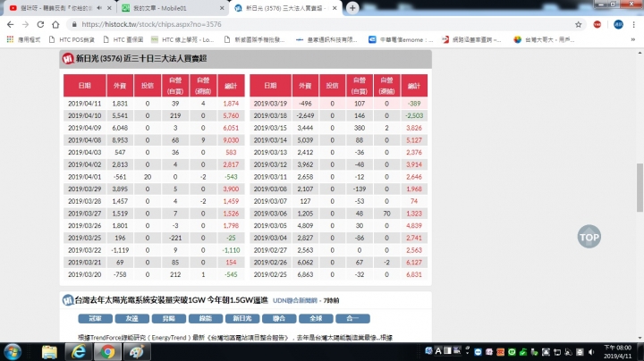
Task: Open the 中華電信emome bookmark
Action: point(401,40)
